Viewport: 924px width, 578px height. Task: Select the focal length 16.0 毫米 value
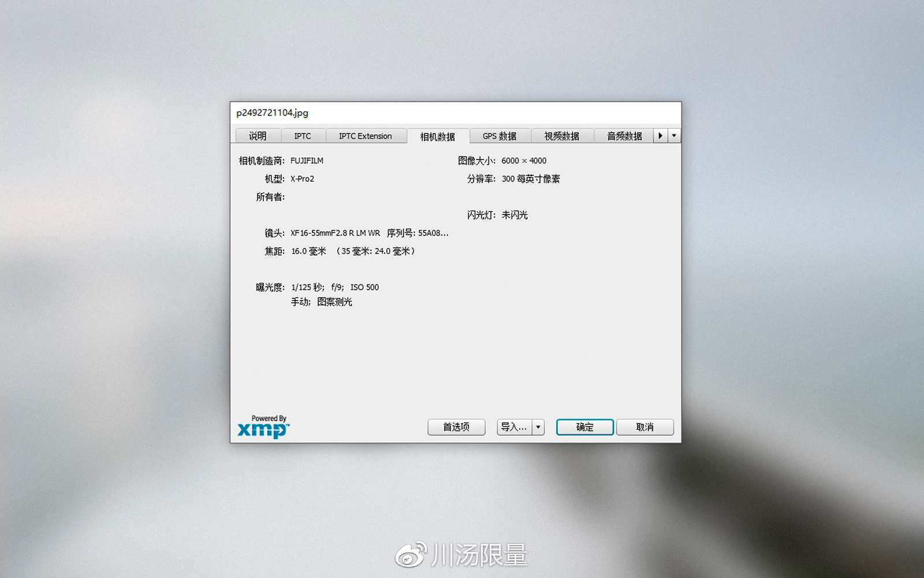pos(309,251)
